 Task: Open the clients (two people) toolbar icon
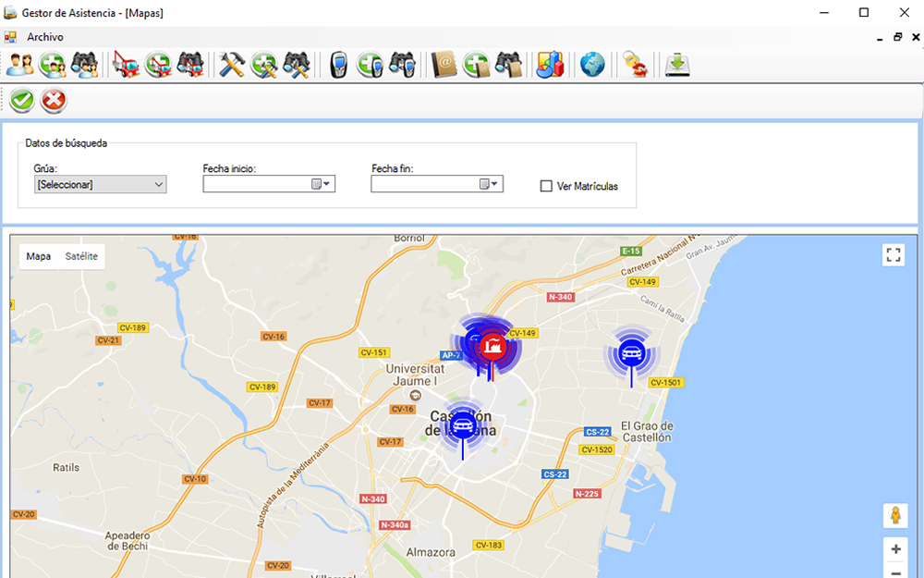20,65
